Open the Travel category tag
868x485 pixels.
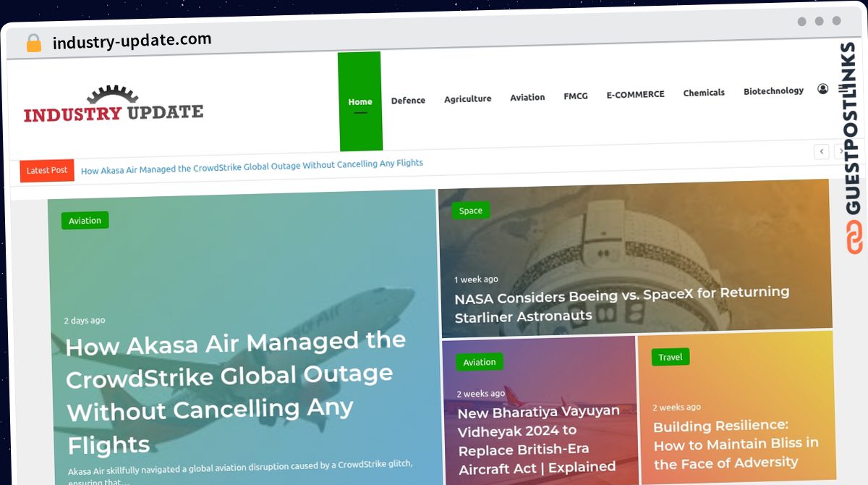pos(671,356)
